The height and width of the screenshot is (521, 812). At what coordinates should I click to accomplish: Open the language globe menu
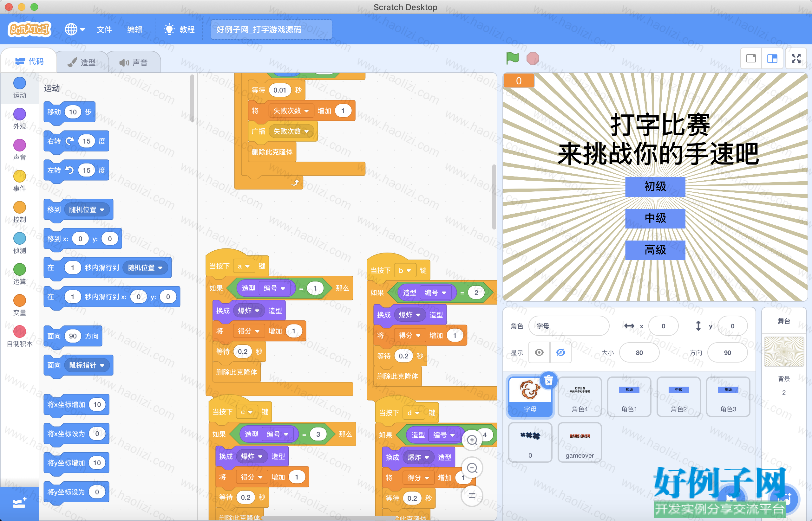[75, 29]
